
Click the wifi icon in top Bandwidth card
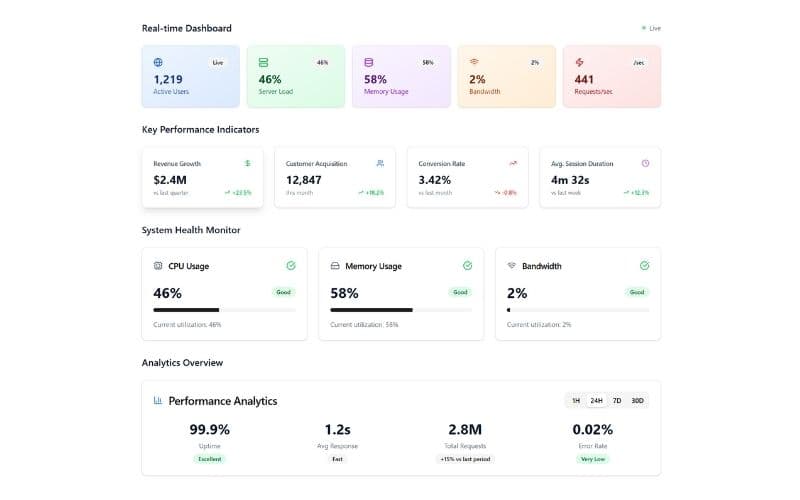pos(474,62)
